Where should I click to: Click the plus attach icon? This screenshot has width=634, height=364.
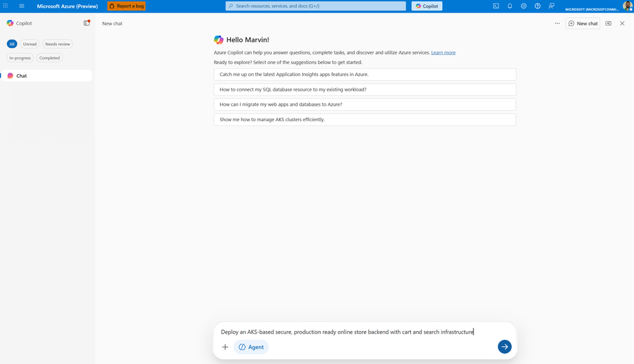pos(225,347)
